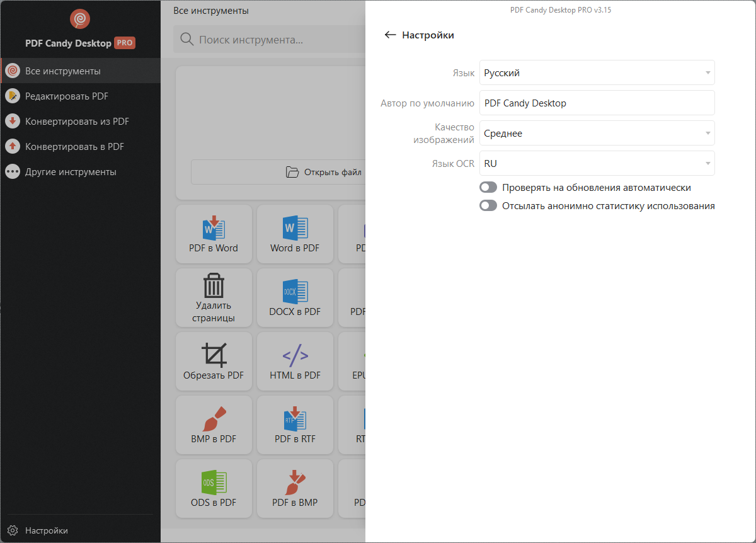Open the PDF в RTF tool
This screenshot has width=756, height=543.
(x=295, y=425)
